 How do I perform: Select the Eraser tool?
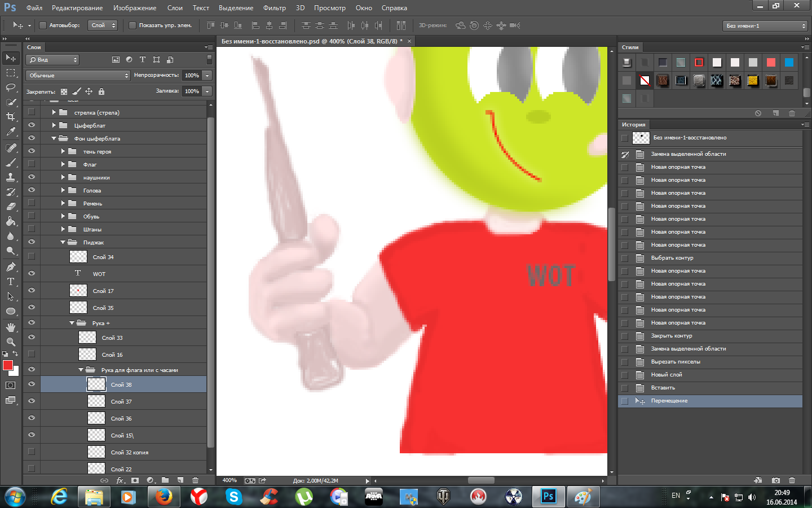tap(11, 207)
